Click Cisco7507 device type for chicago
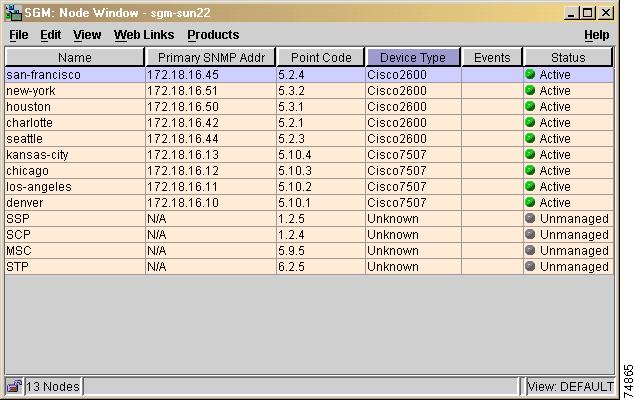The height and width of the screenshot is (400, 635). (x=397, y=171)
